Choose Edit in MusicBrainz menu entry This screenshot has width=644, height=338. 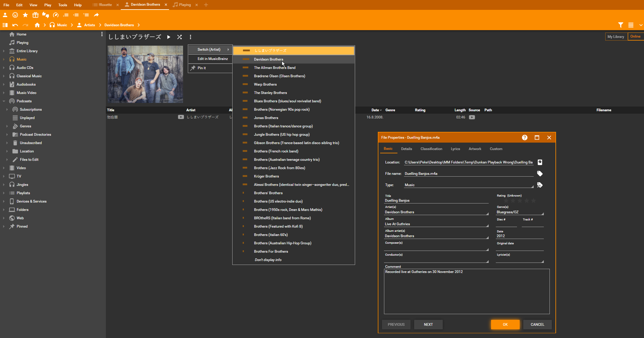(x=212, y=59)
